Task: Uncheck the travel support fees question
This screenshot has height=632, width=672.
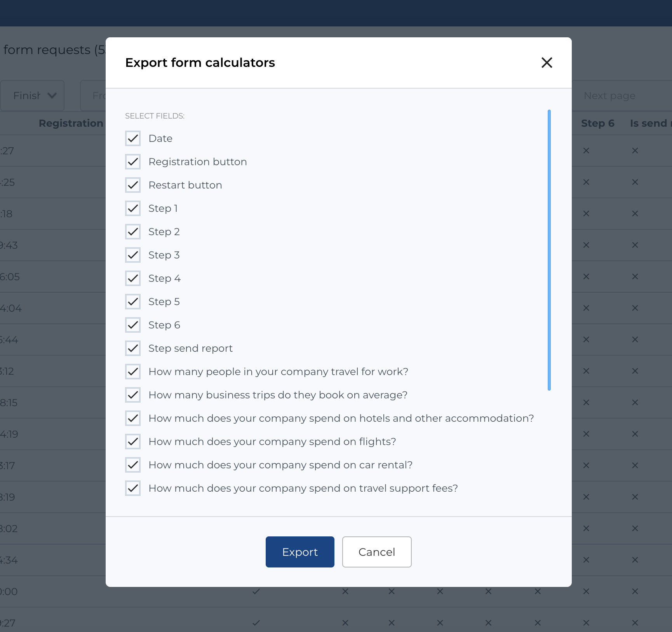Action: (132, 488)
